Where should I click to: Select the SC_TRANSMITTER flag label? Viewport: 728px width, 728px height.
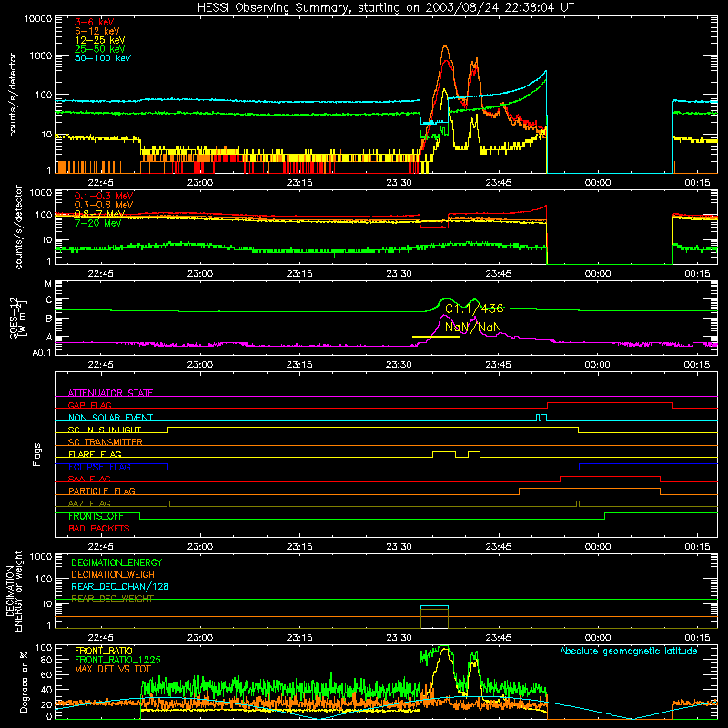coord(105,442)
